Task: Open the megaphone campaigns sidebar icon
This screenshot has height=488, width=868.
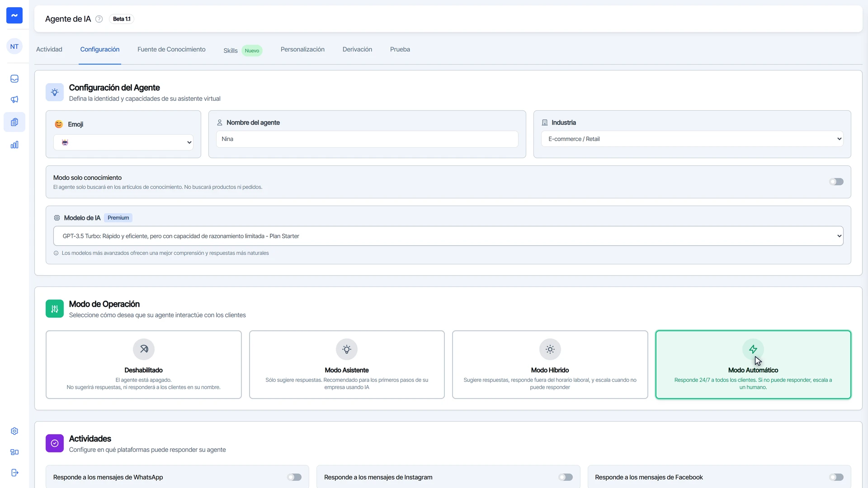Action: click(14, 99)
